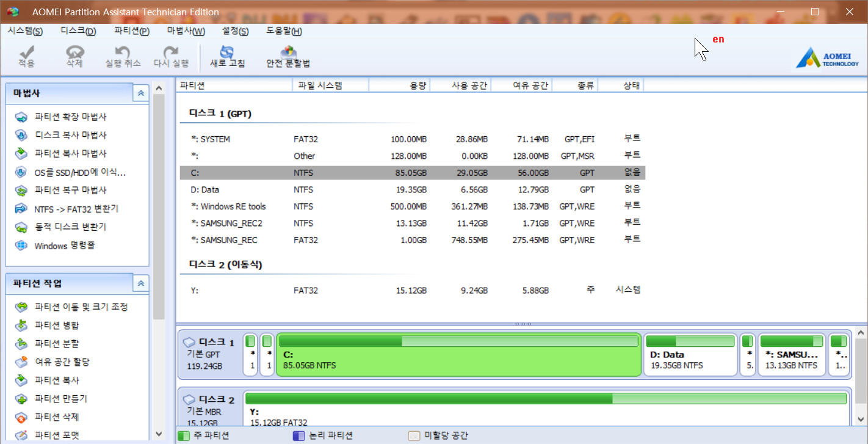Sort by the 여유 공간 column header

click(521, 86)
